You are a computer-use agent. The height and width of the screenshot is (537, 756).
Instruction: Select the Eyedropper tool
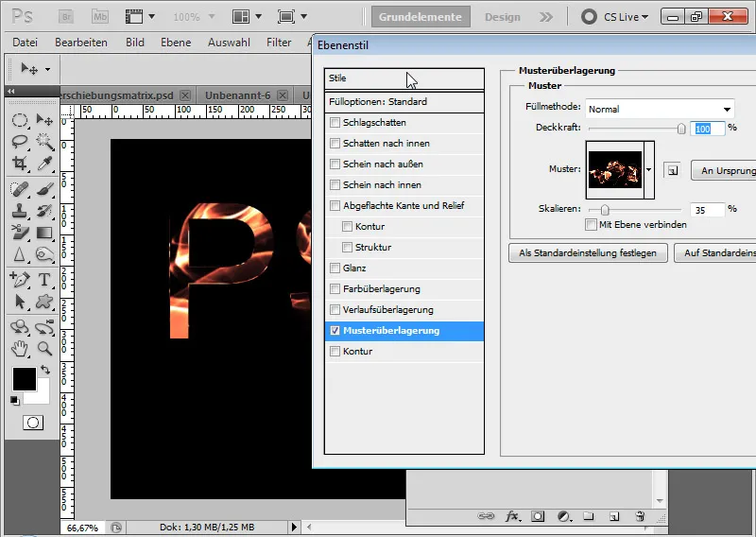tap(44, 163)
